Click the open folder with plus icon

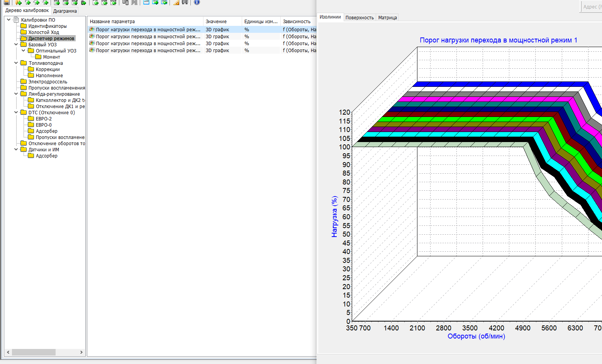click(18, 2)
